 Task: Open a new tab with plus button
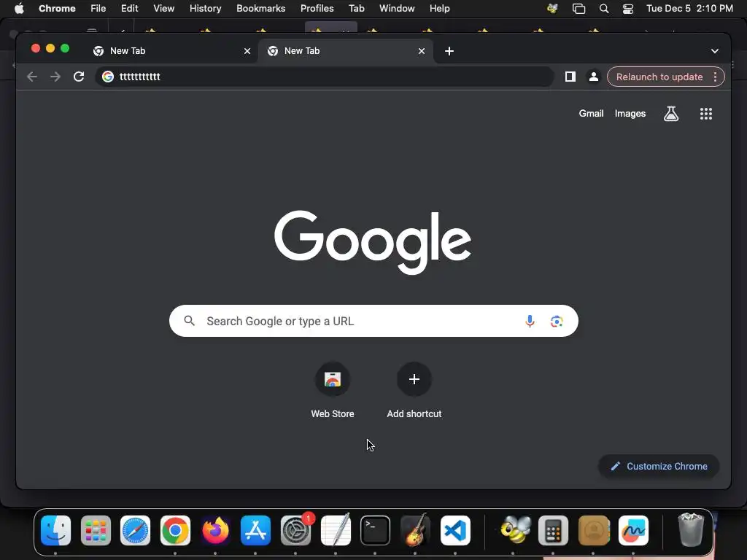[449, 51]
